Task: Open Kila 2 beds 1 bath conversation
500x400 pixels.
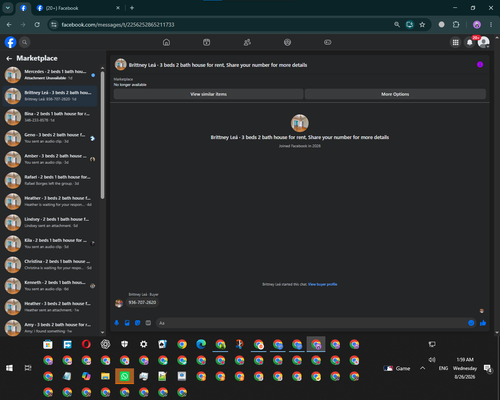Action: 50,243
